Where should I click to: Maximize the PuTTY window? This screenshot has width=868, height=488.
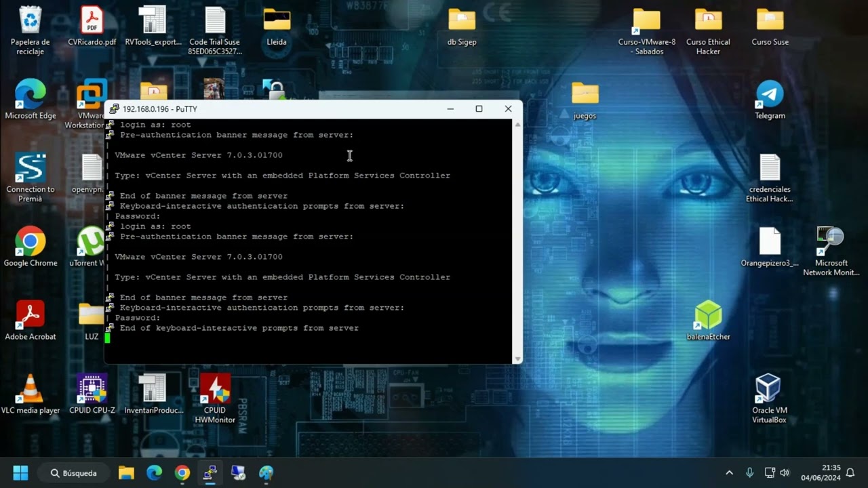(x=479, y=108)
